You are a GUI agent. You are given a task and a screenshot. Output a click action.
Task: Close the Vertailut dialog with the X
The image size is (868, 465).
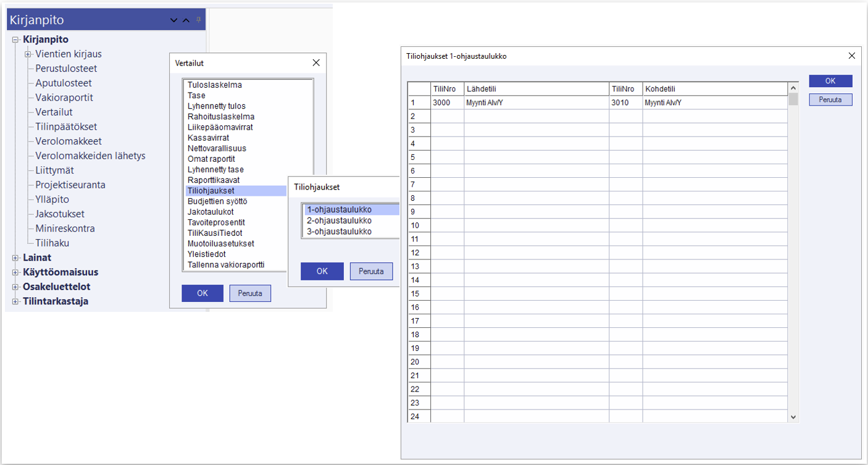[316, 63]
